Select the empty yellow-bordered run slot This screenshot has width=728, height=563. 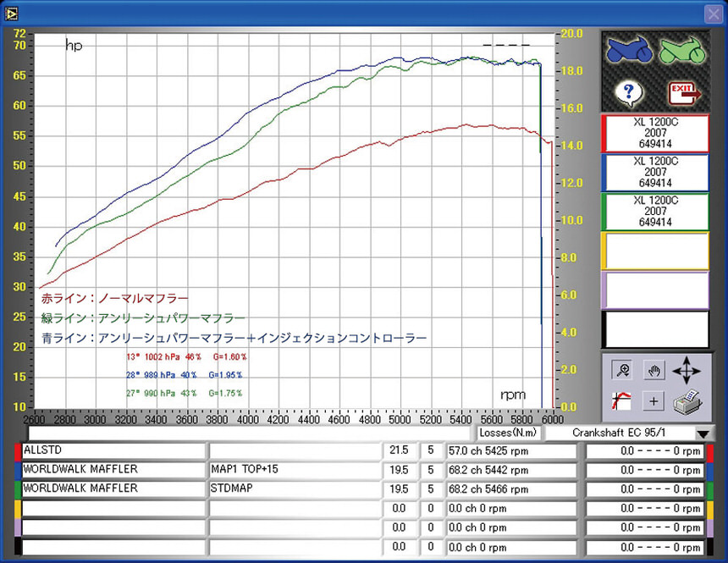[654, 251]
